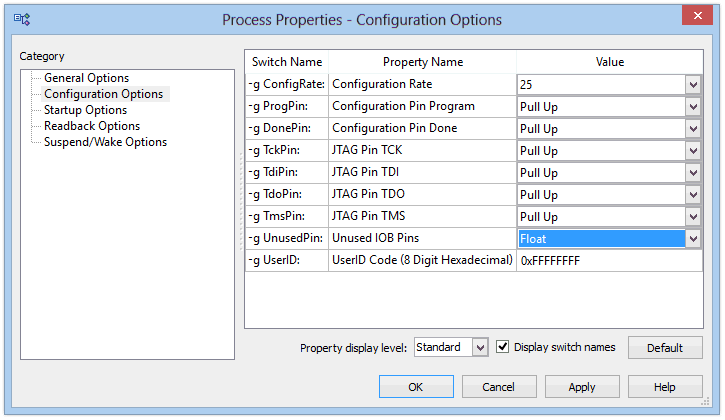Open the Property display level dropdown

(x=480, y=347)
